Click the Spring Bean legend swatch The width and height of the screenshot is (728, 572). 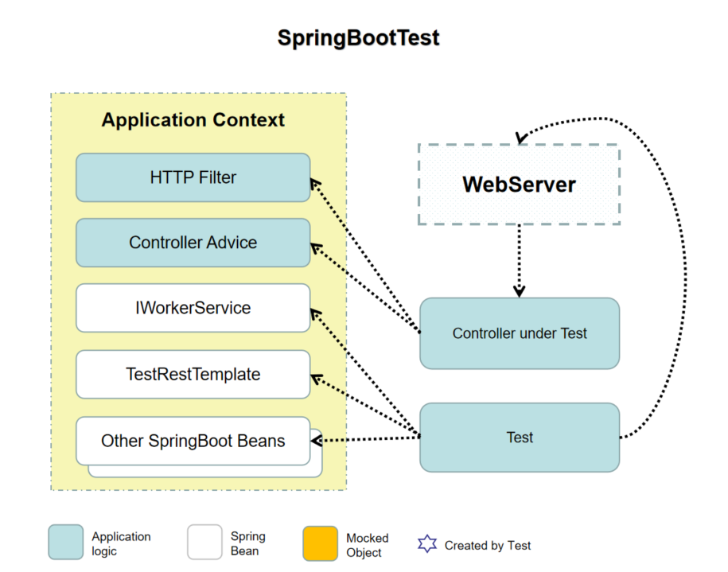[x=204, y=543]
